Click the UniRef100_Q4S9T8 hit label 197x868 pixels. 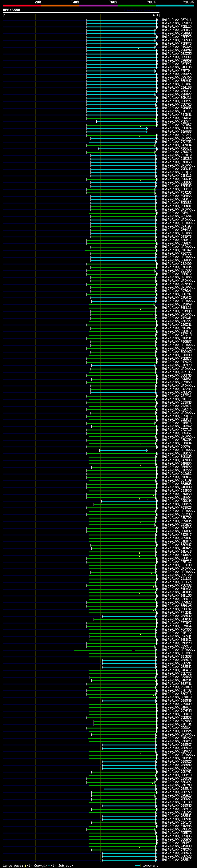pos(176,236)
